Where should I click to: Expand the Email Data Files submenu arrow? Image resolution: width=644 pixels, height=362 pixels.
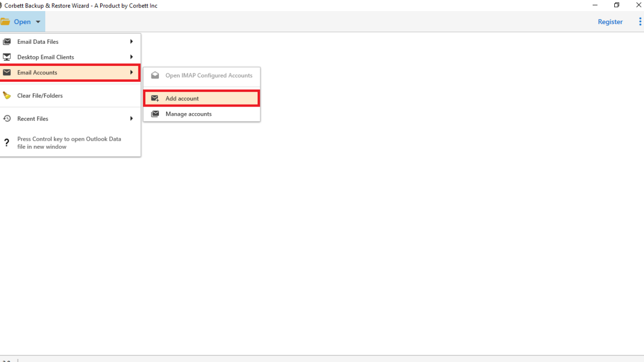click(131, 41)
